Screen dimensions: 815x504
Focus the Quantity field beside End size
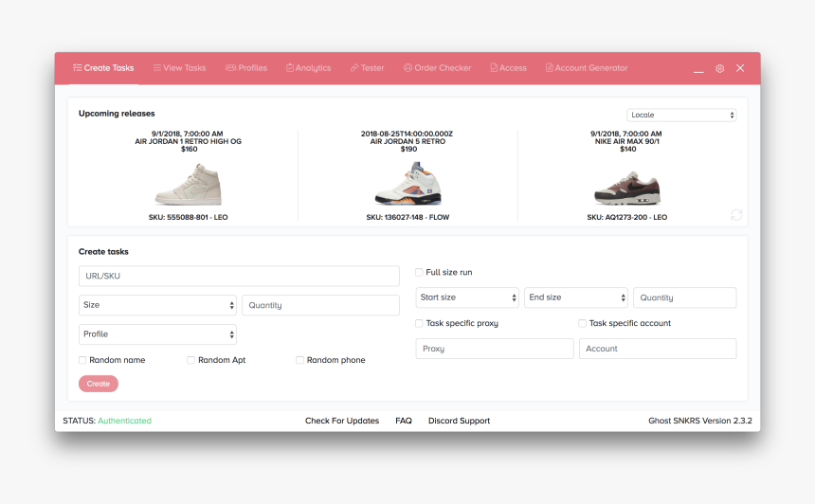(684, 297)
